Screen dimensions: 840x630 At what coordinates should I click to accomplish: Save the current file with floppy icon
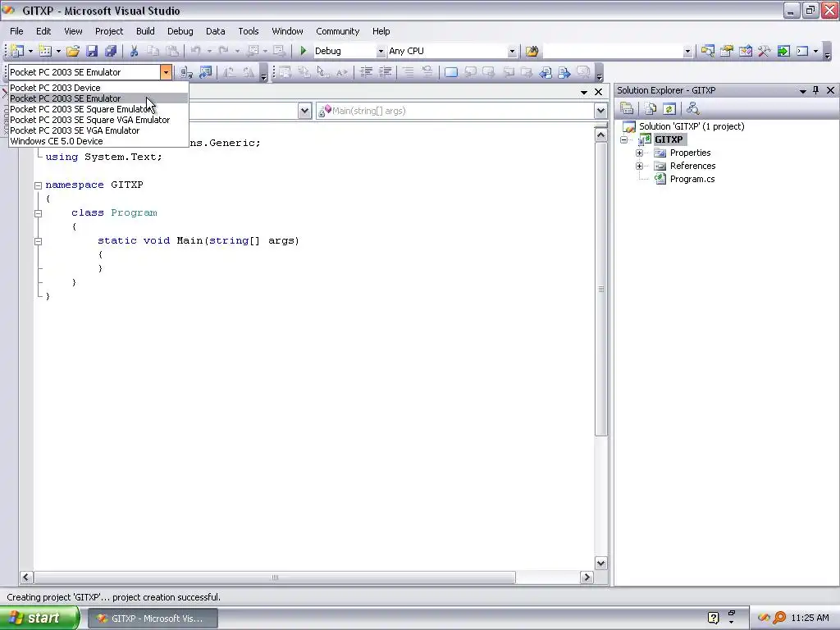coord(92,51)
